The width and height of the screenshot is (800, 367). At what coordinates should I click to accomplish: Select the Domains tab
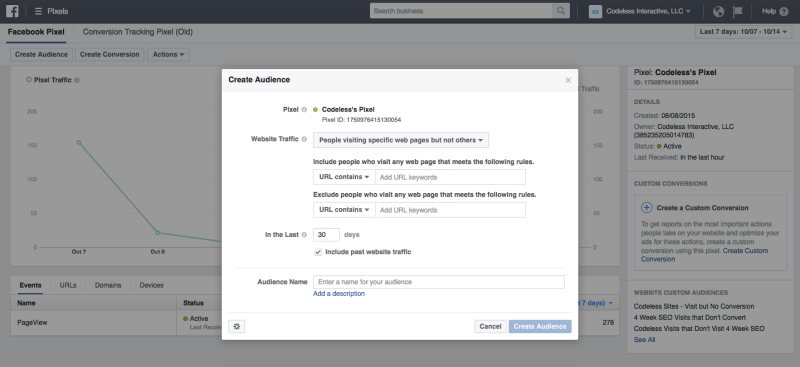pyautogui.click(x=108, y=285)
